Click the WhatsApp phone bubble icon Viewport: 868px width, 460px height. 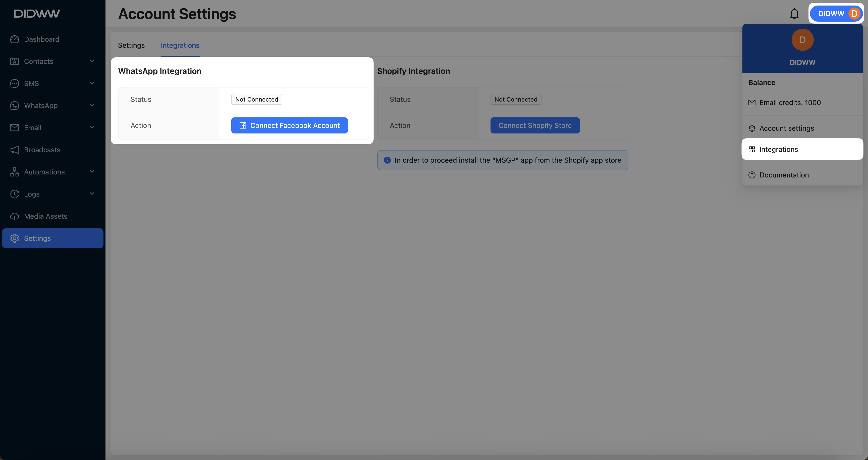(x=15, y=106)
